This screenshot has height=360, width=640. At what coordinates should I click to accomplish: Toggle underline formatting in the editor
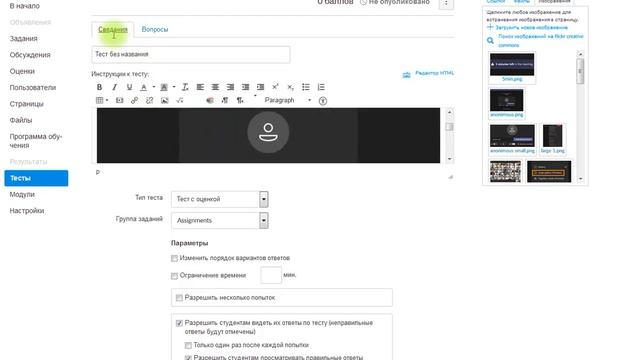pos(129,87)
